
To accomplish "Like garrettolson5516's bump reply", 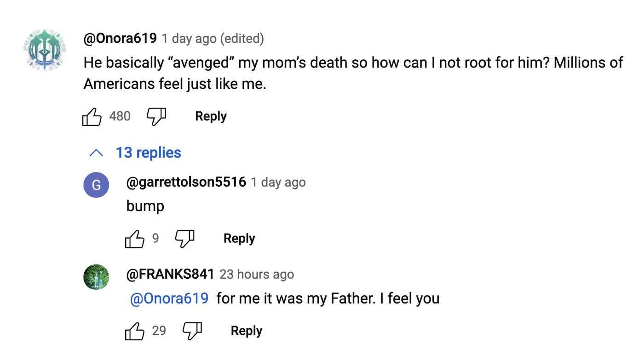I will [x=135, y=239].
